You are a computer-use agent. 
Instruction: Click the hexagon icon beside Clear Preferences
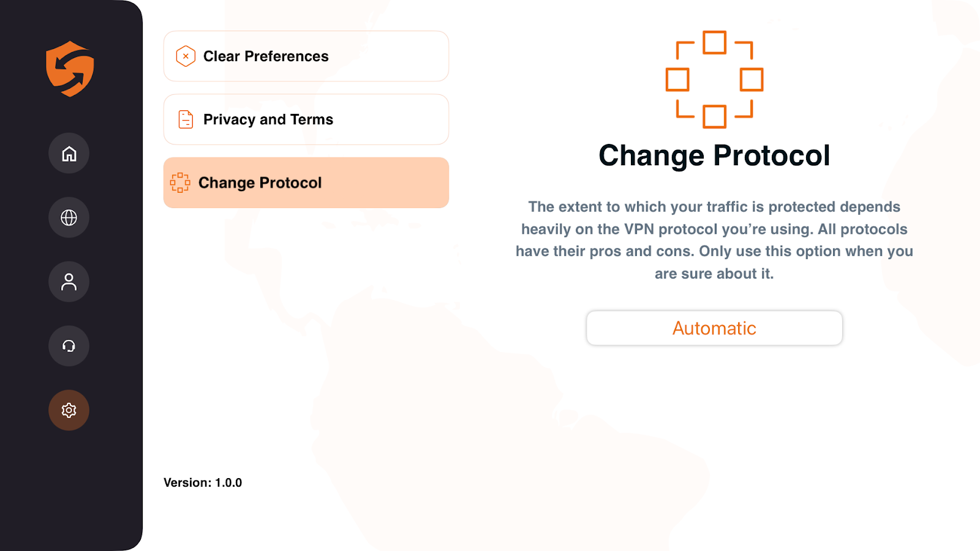point(186,56)
